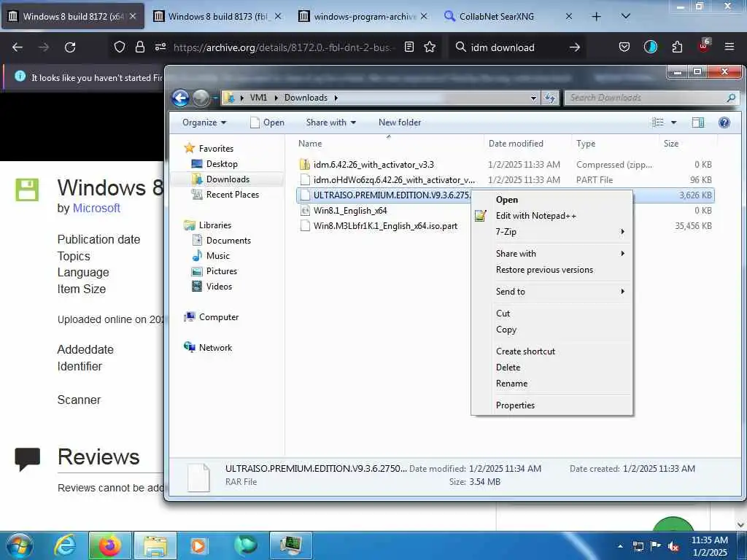Click the search go arrow next to idm download
This screenshot has height=560, width=747.
575,47
